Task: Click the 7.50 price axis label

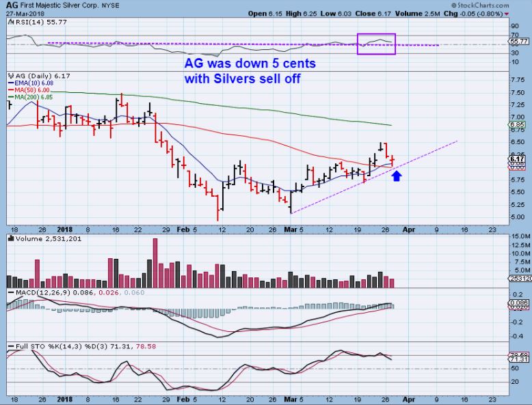Action: tap(518, 92)
